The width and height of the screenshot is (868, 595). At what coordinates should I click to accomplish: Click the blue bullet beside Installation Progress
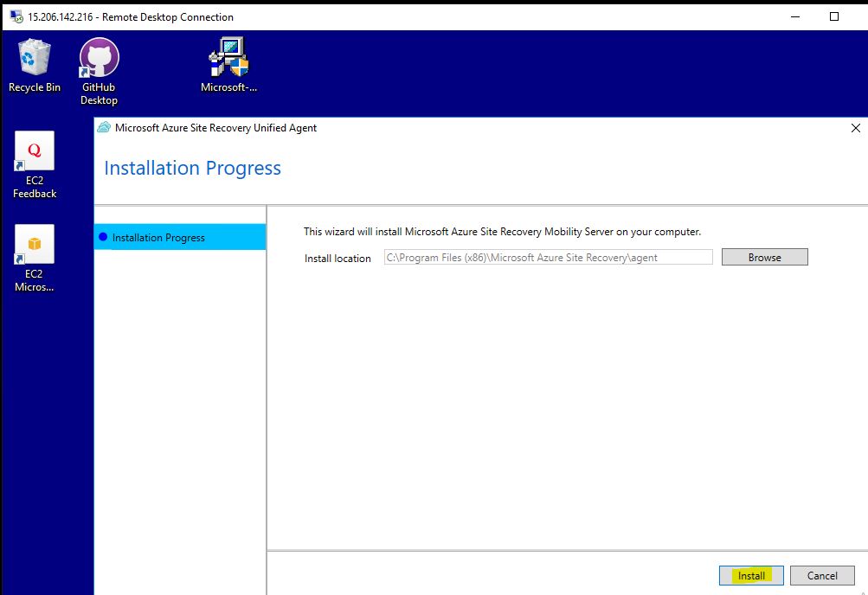(104, 237)
